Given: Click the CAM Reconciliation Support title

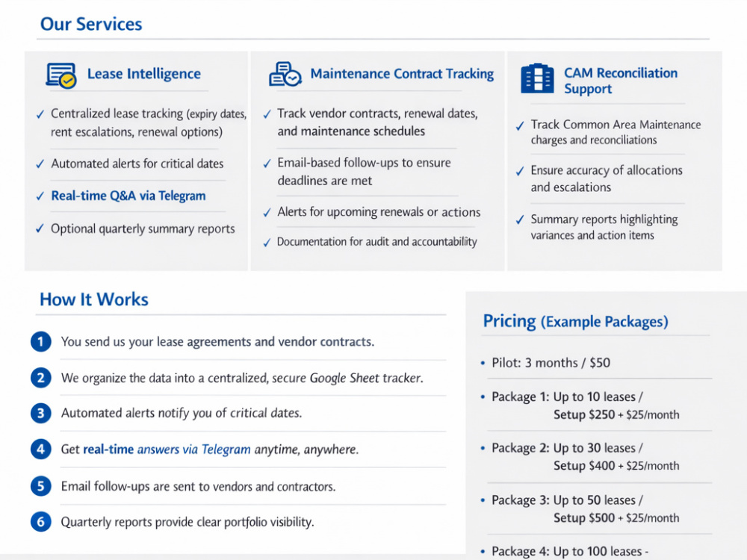Looking at the screenshot, I should click(x=621, y=81).
